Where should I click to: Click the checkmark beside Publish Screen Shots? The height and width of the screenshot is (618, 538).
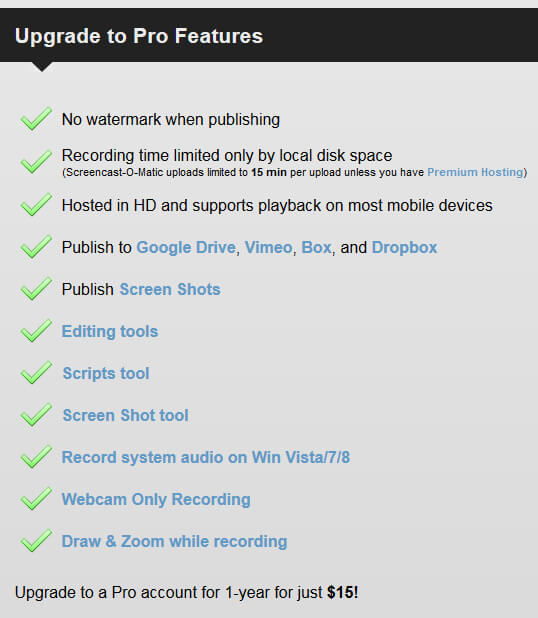point(36,289)
